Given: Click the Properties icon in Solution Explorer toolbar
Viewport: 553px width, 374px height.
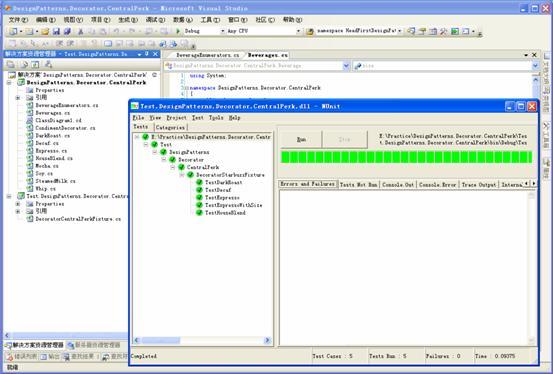Looking at the screenshot, I should tap(11, 64).
